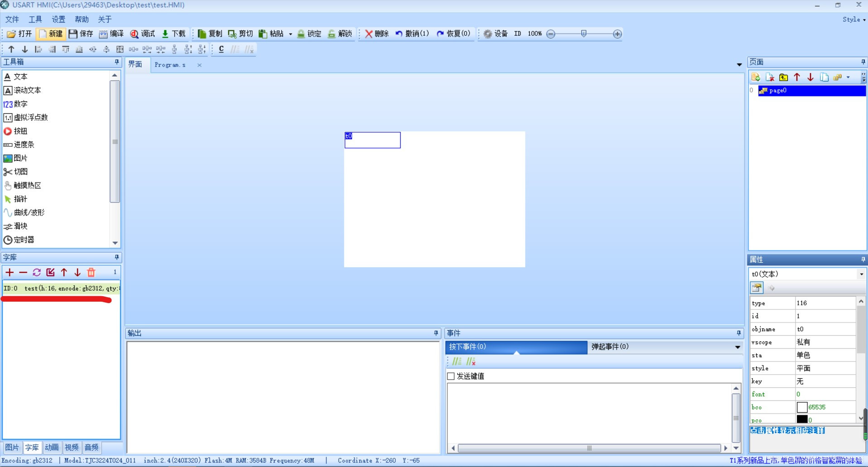Screen dimensions: 868x467
Task: Open the 关于 menu
Action: (105, 19)
